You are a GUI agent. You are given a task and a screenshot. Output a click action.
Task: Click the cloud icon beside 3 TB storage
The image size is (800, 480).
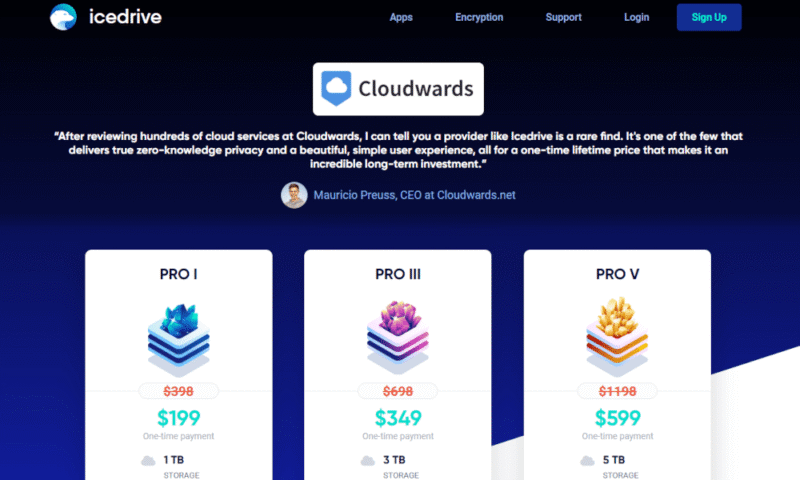[367, 461]
